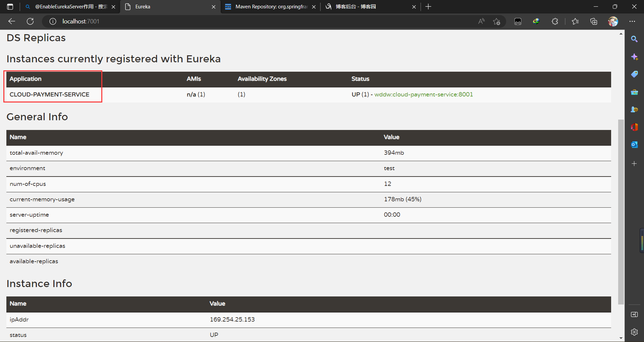This screenshot has height=342, width=644.
Task: Open sidebar Search magnifier icon
Action: (634, 39)
